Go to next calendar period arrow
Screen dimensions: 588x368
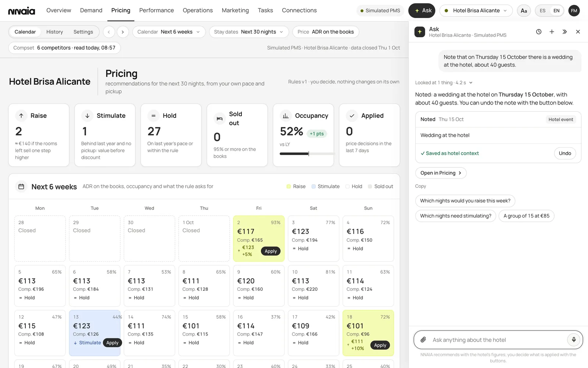tap(123, 32)
